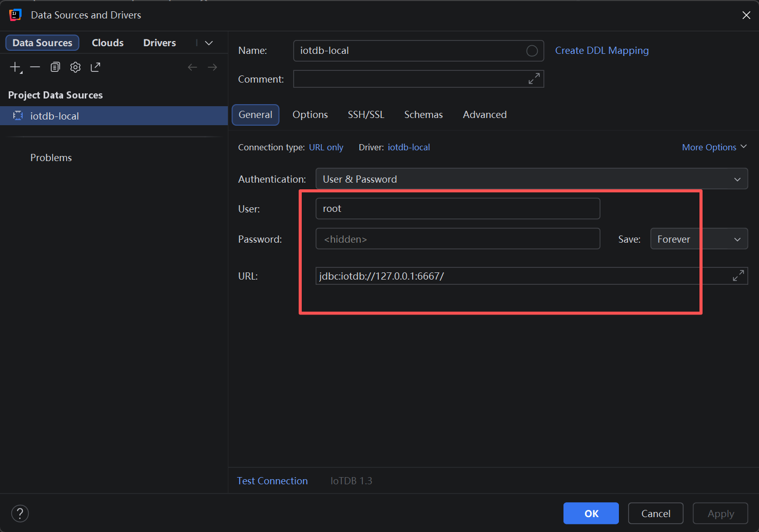This screenshot has width=759, height=532.
Task: Expand the URL field editor
Action: (738, 275)
